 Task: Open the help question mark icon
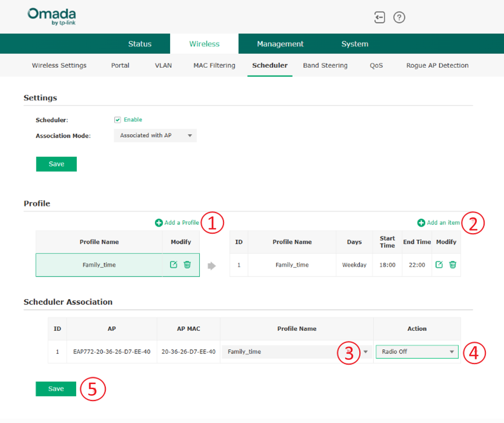[399, 17]
